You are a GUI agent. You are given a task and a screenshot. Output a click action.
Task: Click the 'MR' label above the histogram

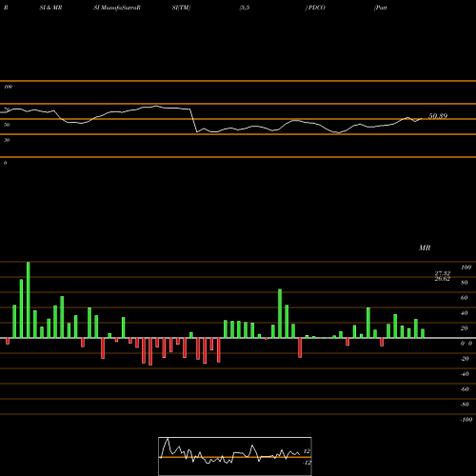(x=425, y=248)
